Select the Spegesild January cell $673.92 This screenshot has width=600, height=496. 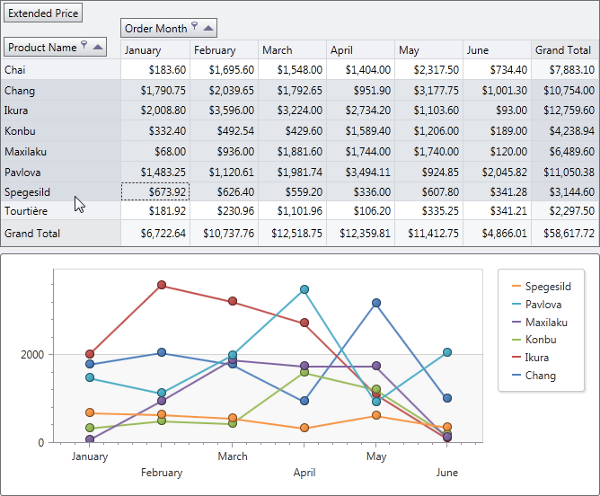pyautogui.click(x=155, y=192)
